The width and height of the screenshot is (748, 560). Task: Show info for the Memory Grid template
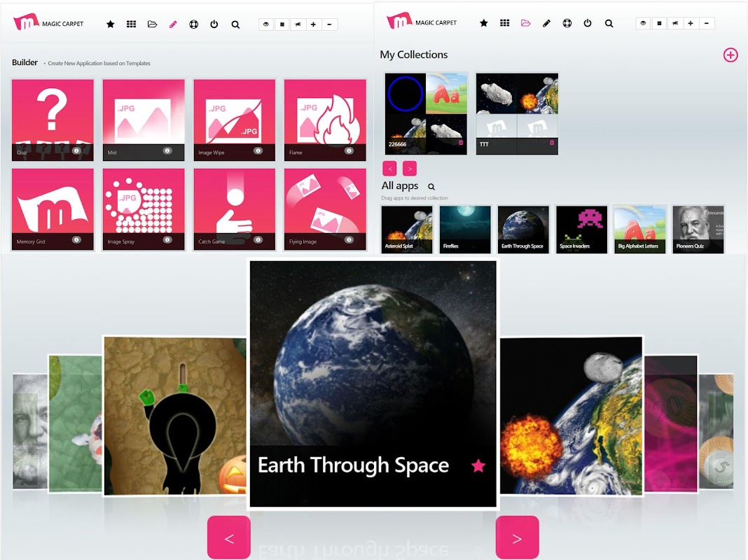(x=76, y=239)
